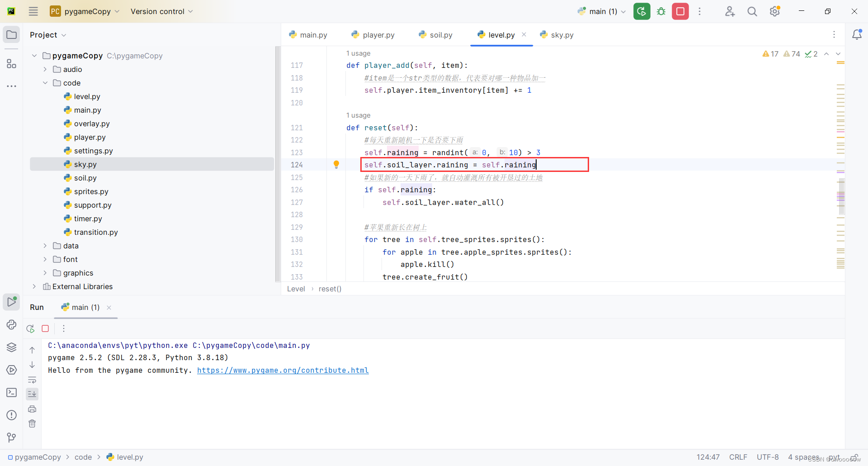The width and height of the screenshot is (868, 466).
Task: Toggle the Project tool window folder icon
Action: coord(11,35)
